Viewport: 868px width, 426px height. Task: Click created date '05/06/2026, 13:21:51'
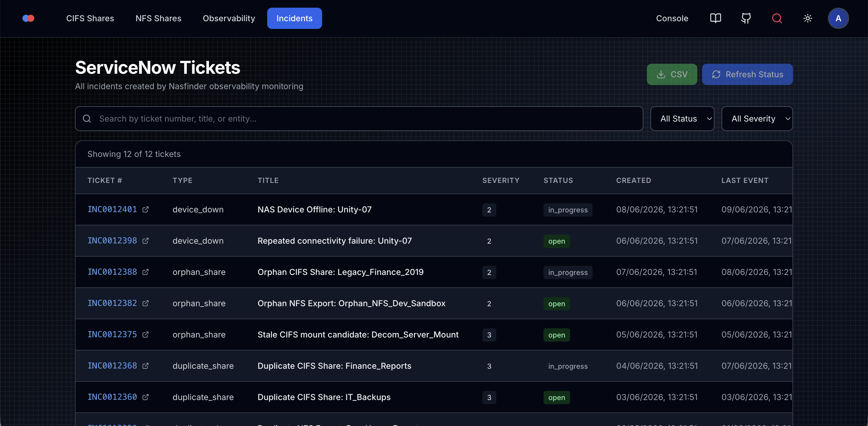tap(657, 335)
